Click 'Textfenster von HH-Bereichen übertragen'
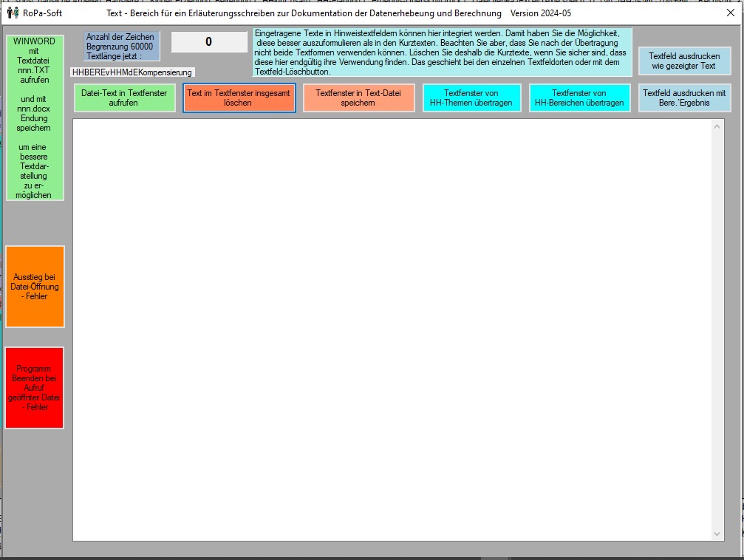The image size is (744, 560). click(x=579, y=98)
